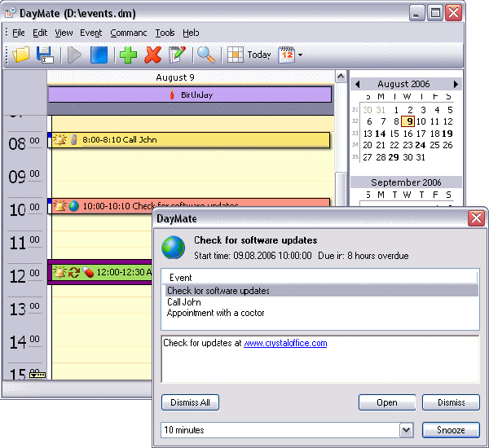This screenshot has height=448, width=489.
Task: Click the globe icon in reminder dialog
Action: tap(173, 248)
